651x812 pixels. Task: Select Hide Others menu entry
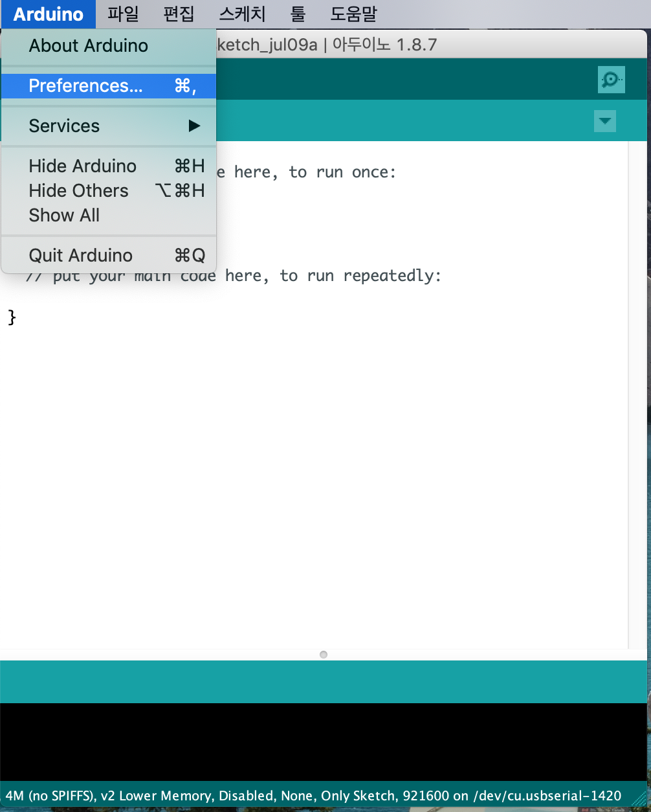(108, 191)
